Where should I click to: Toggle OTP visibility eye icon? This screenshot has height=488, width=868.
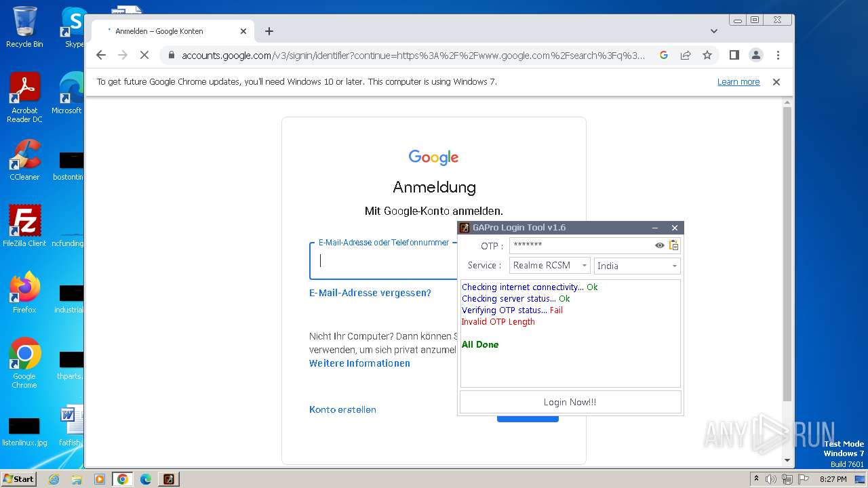[659, 245]
